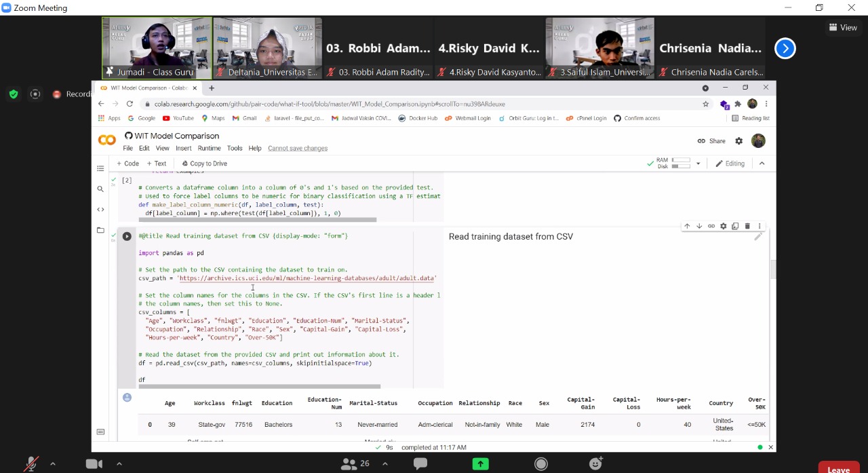Open the Webmail Login bookmark
Viewport: 868px width, 473px height.
tap(468, 118)
